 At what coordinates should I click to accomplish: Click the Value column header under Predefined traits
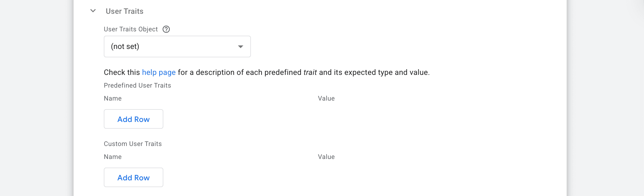[x=326, y=98]
